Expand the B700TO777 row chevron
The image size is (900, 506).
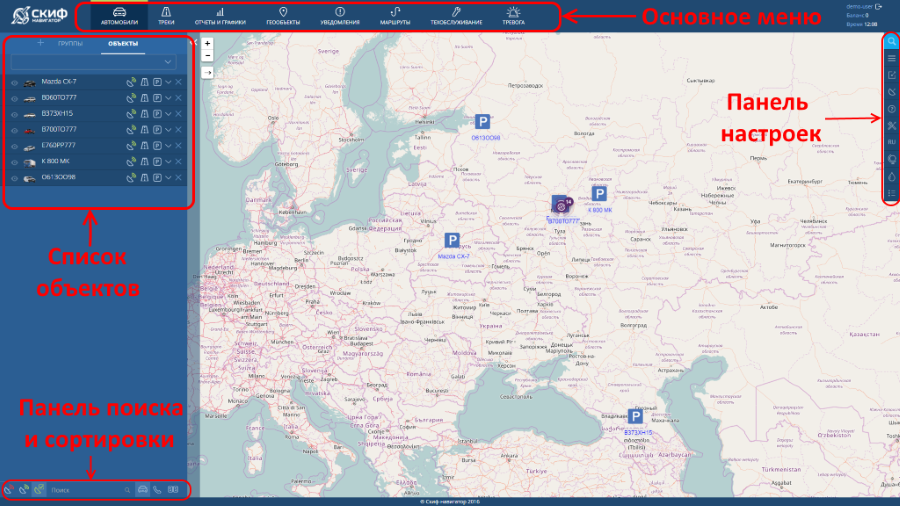coord(168,130)
